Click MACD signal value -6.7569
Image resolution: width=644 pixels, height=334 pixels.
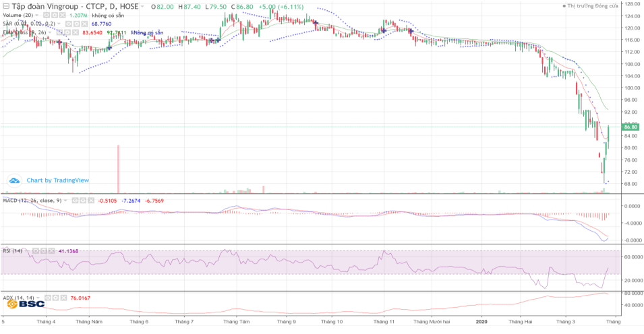coord(154,201)
